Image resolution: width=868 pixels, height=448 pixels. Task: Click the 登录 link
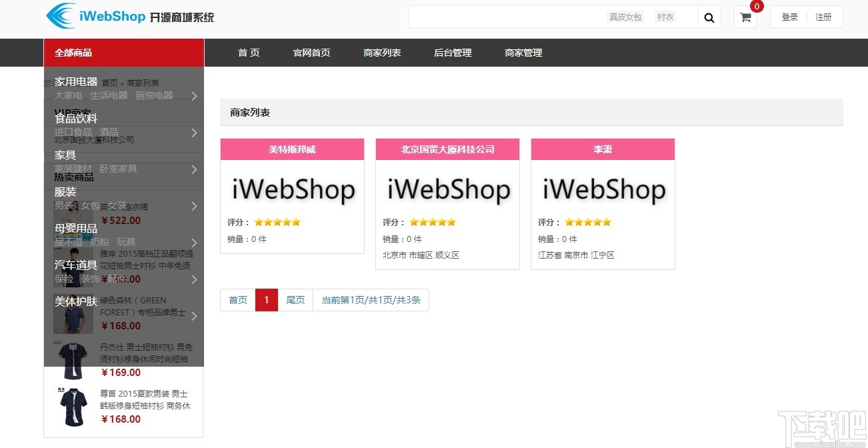(789, 17)
